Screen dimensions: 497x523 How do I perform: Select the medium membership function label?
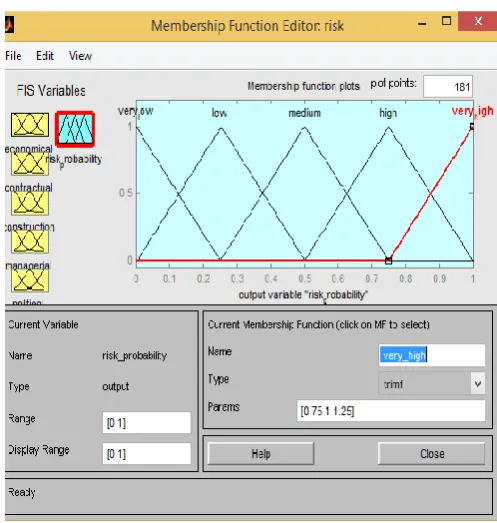(x=304, y=113)
